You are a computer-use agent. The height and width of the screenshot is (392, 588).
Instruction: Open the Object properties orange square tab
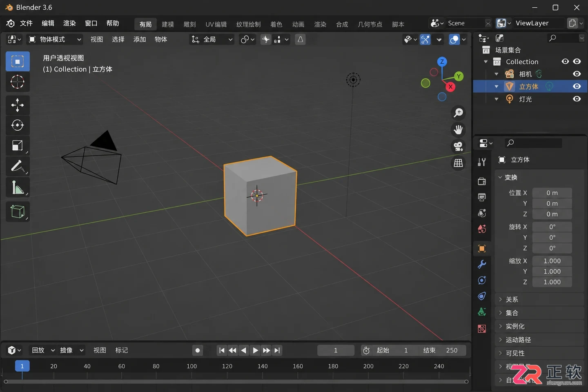coord(482,249)
